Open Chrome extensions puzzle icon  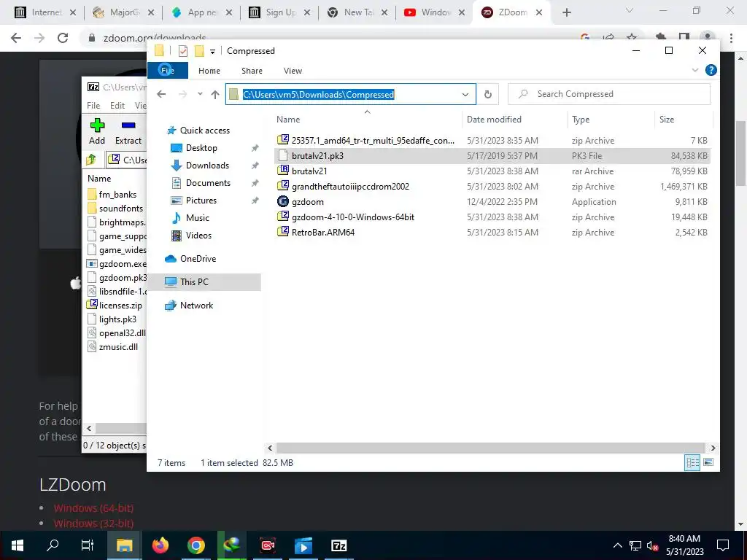661,38
